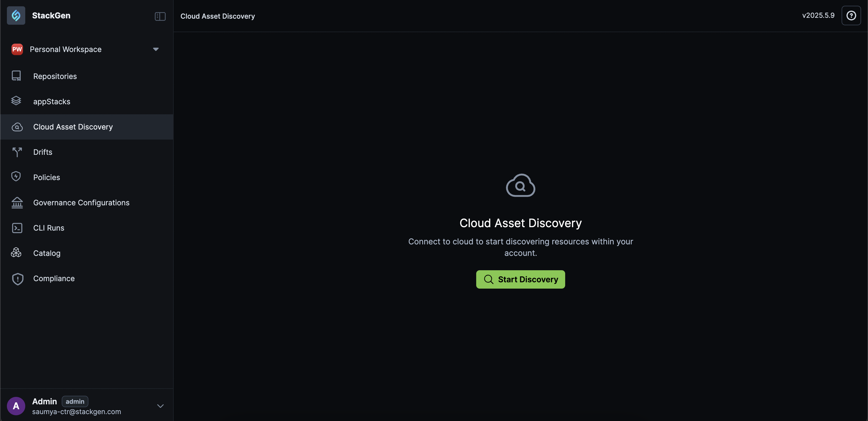The width and height of the screenshot is (868, 421).
Task: Click the Compliance alert shield icon
Action: [x=18, y=279]
